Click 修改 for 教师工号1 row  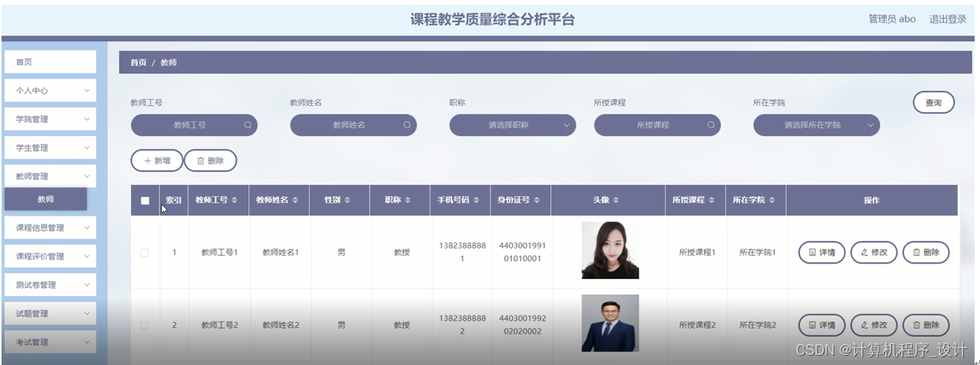[874, 252]
